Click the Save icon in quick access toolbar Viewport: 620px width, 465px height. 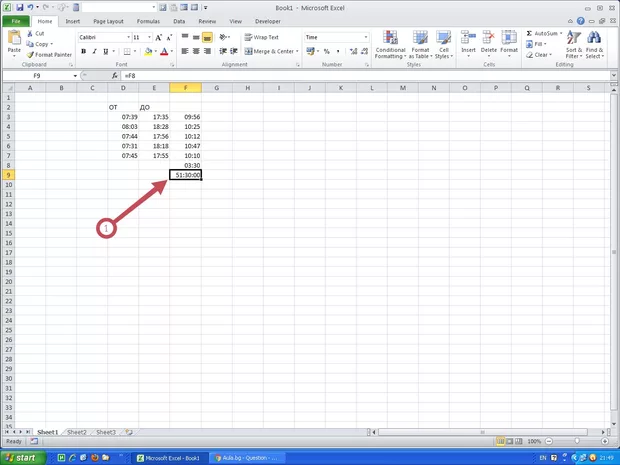point(19,7)
